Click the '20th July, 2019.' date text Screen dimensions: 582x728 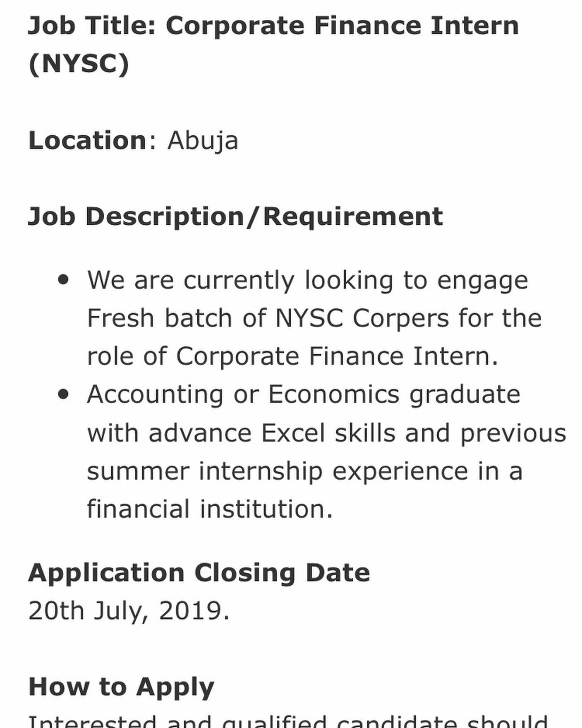click(x=129, y=611)
